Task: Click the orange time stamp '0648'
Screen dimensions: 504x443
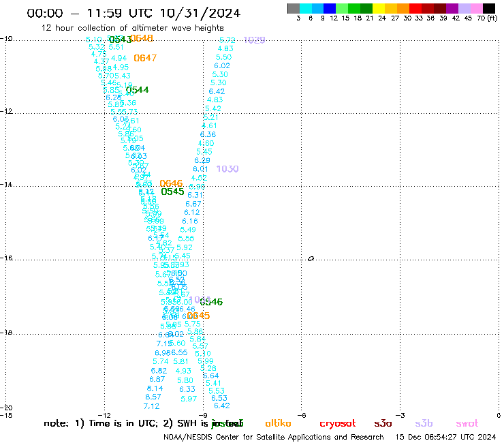Action: [x=142, y=38]
